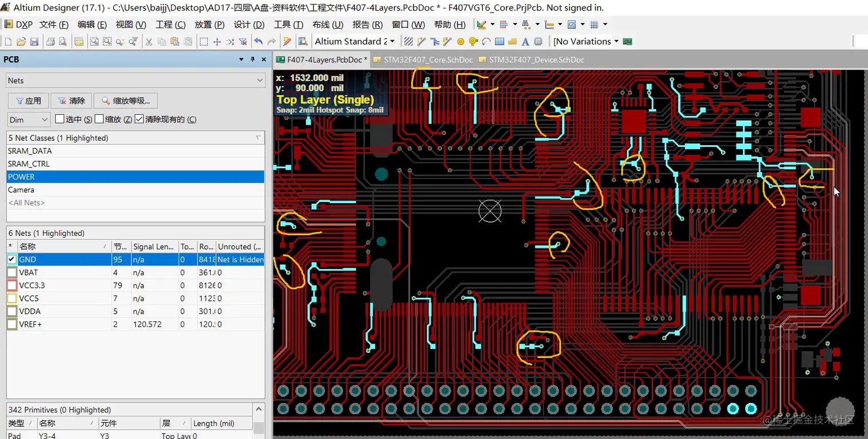Image resolution: width=868 pixels, height=439 pixels.
Task: Click the interactive routing tool icon
Action: click(x=421, y=41)
